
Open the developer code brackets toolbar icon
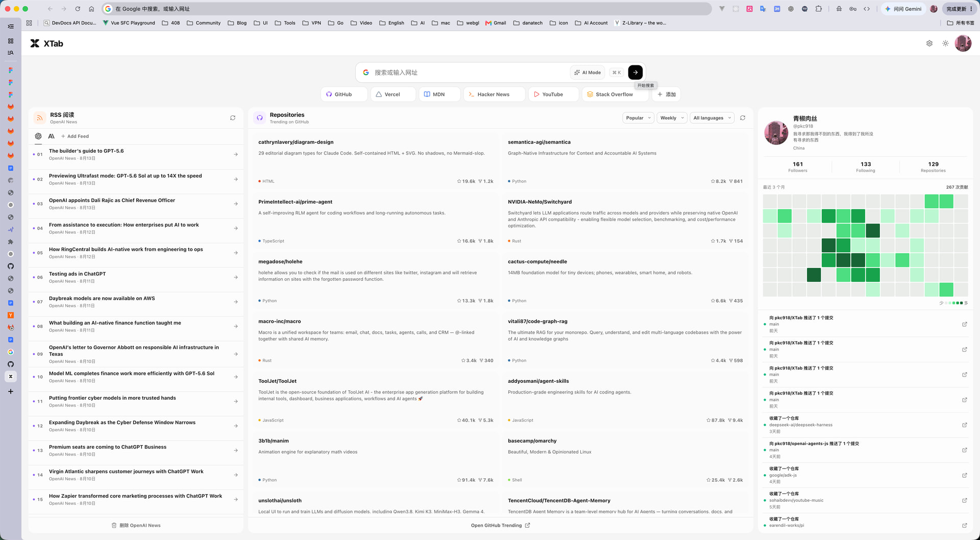pyautogui.click(x=867, y=9)
